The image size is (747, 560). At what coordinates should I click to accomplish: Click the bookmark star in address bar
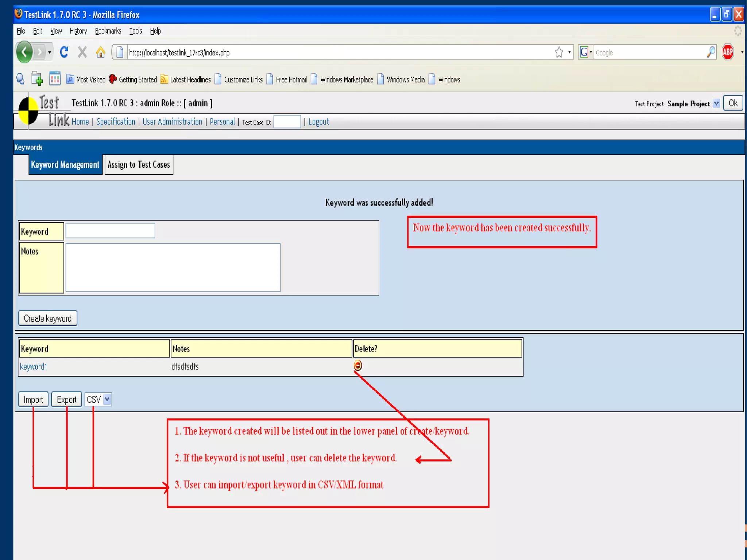(559, 52)
